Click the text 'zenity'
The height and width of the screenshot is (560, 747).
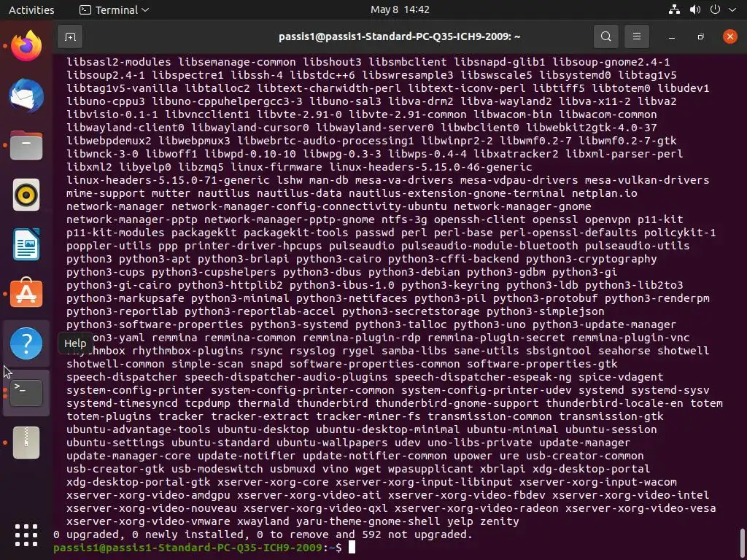click(x=499, y=521)
